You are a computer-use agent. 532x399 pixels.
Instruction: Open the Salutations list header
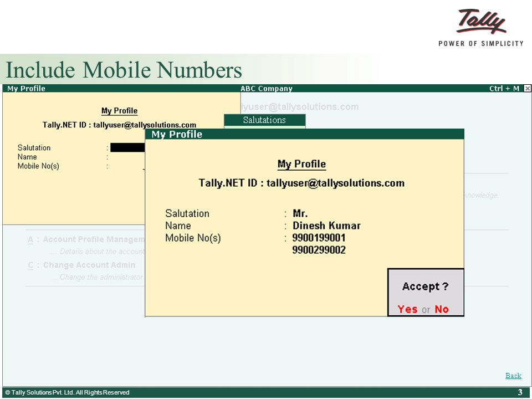click(265, 120)
